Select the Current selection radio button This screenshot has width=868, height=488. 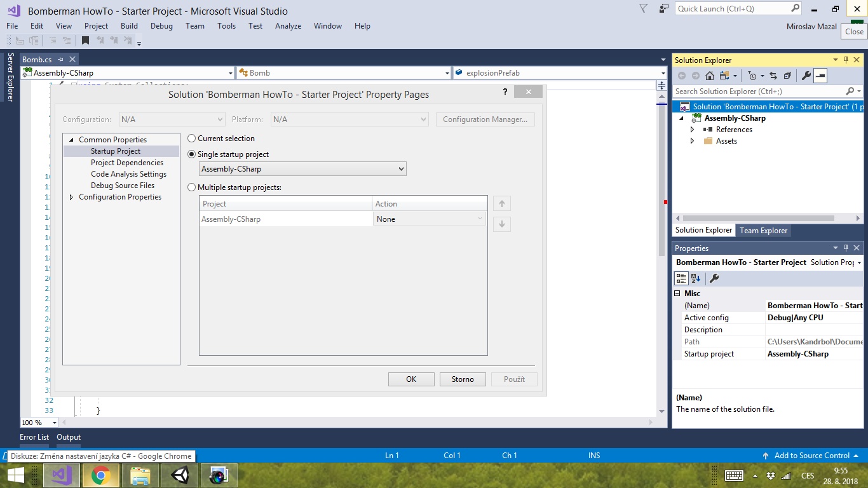[192, 139]
